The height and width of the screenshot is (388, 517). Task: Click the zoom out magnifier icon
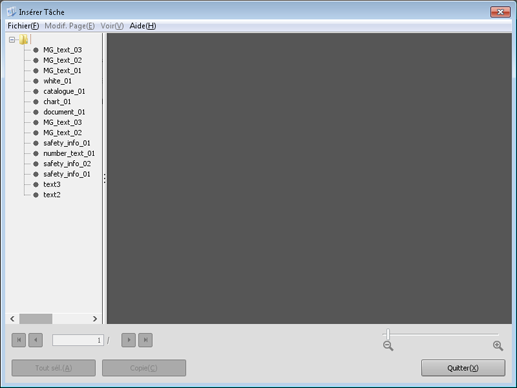pos(388,346)
